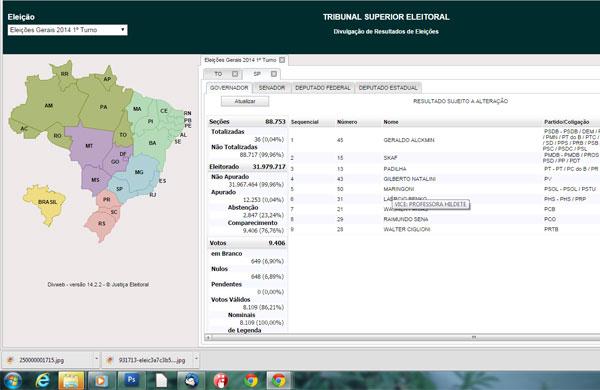Image resolution: width=600 pixels, height=390 pixels.
Task: Switch to the TO state tab
Action: (218, 74)
